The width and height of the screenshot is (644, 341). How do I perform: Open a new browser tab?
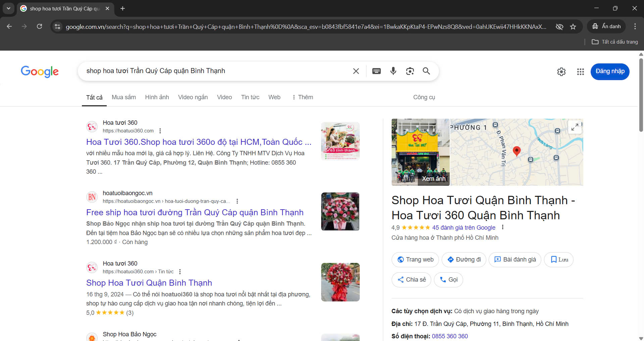[123, 8]
